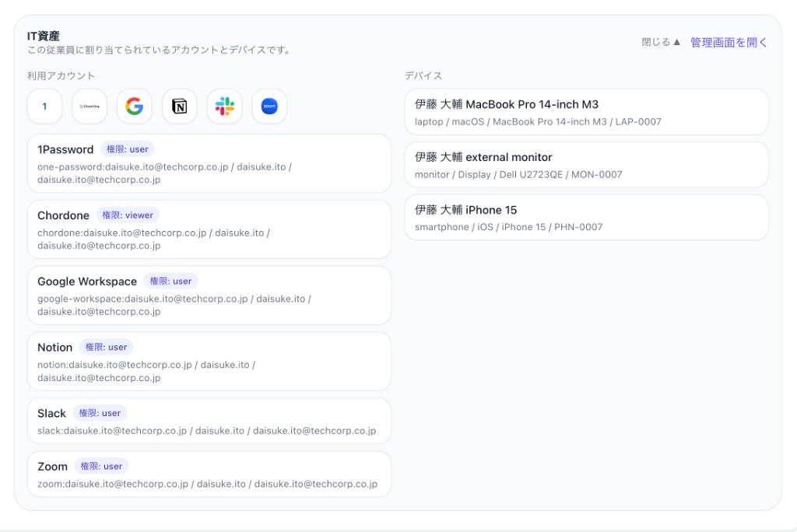Click the 権限: user badge on Zoom
This screenshot has width=797, height=532.
coord(102,467)
